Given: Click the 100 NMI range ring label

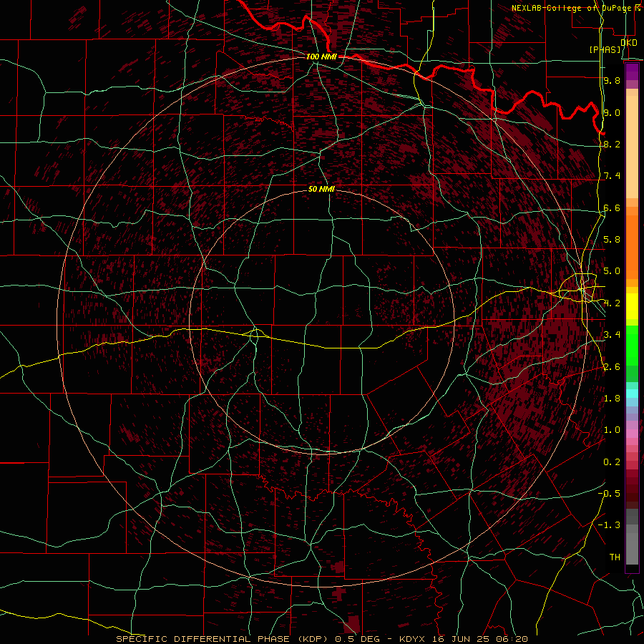Looking at the screenshot, I should [321, 57].
